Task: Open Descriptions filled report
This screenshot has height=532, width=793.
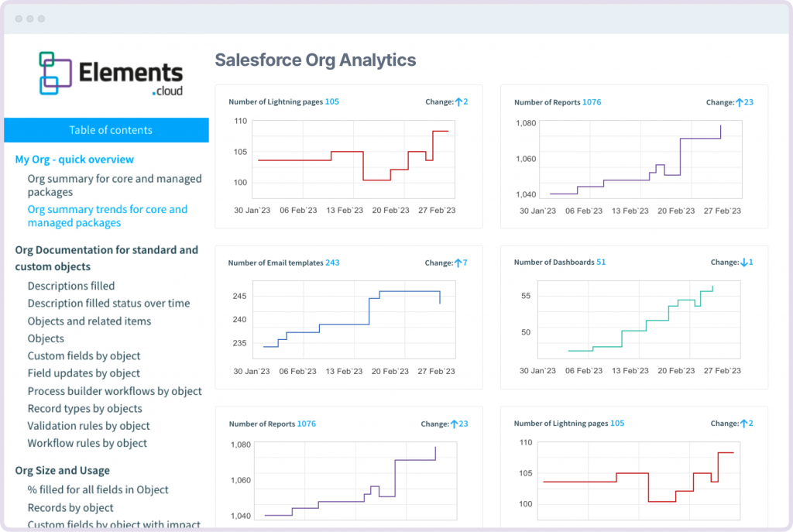Action: coord(70,286)
